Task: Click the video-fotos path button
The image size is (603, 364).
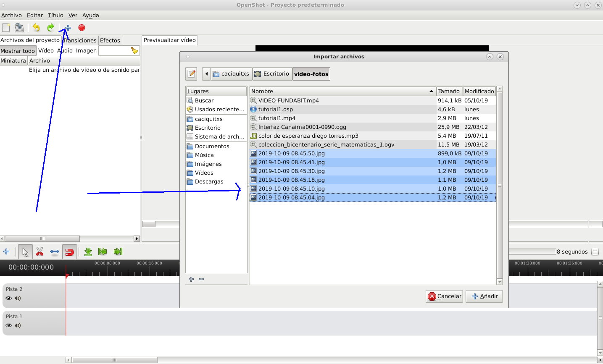Action: coord(311,74)
